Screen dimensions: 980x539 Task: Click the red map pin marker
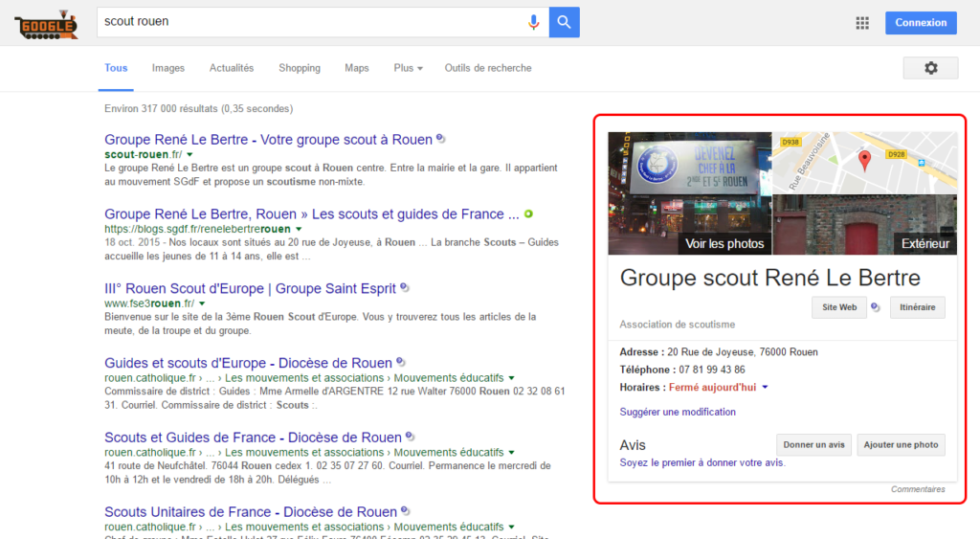[x=864, y=160]
